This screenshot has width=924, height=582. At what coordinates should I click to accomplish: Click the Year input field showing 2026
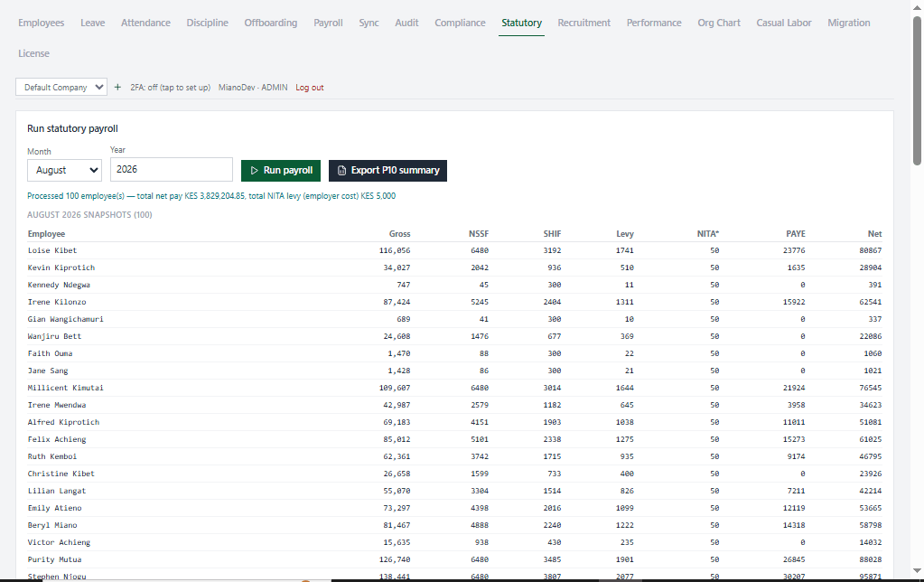(172, 169)
